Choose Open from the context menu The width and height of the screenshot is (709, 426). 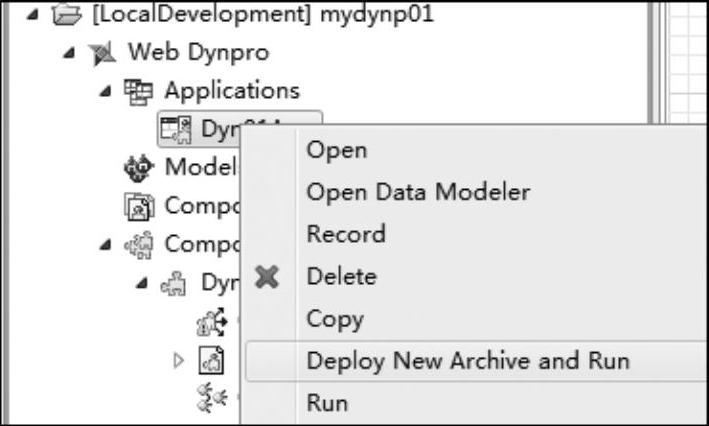pyautogui.click(x=337, y=151)
